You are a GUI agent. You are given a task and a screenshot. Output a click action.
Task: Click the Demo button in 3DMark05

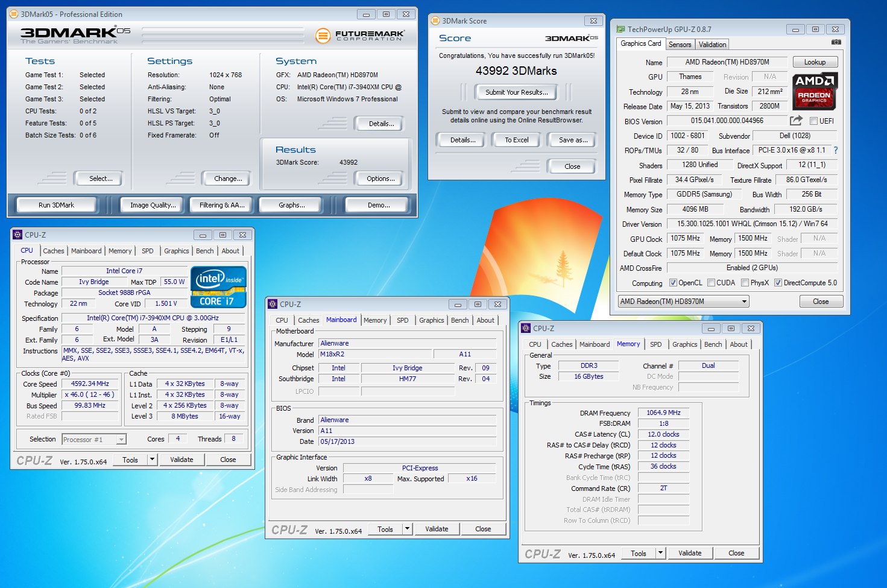[379, 205]
